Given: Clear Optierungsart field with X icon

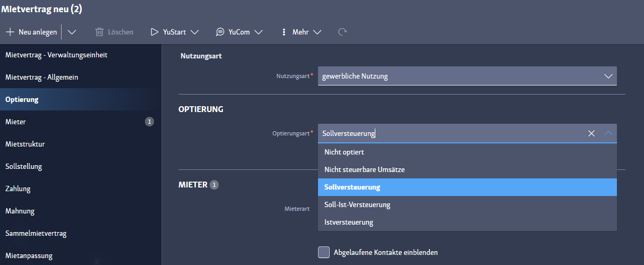Looking at the screenshot, I should [591, 133].
